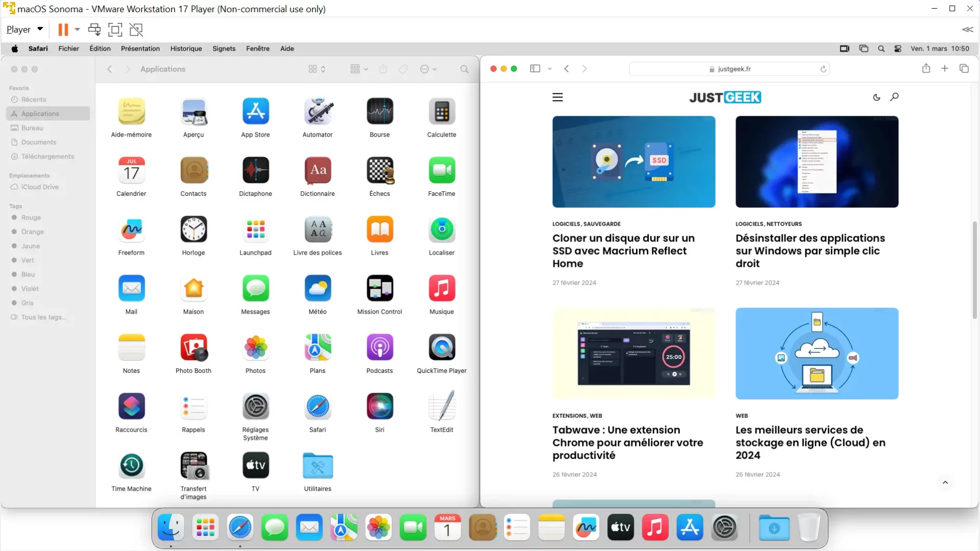Image resolution: width=980 pixels, height=551 pixels.
Task: Open the Freeform app in Finder
Action: click(x=131, y=230)
